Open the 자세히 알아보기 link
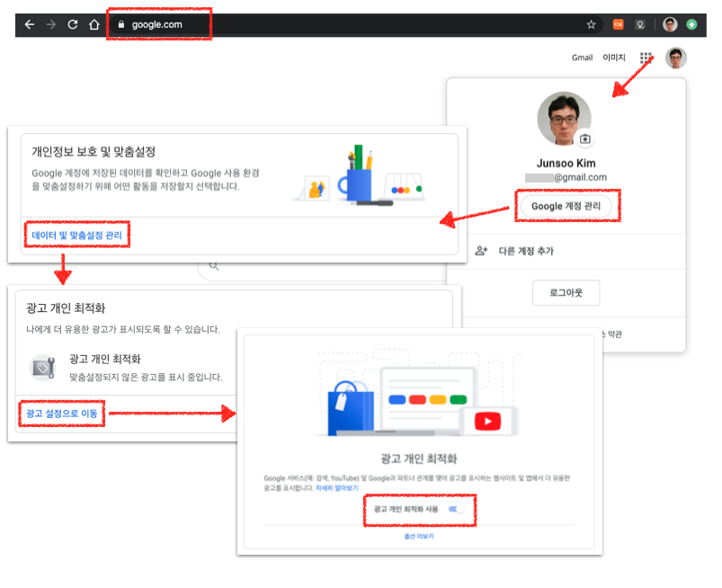Image resolution: width=722 pixels, height=588 pixels. tap(336, 488)
